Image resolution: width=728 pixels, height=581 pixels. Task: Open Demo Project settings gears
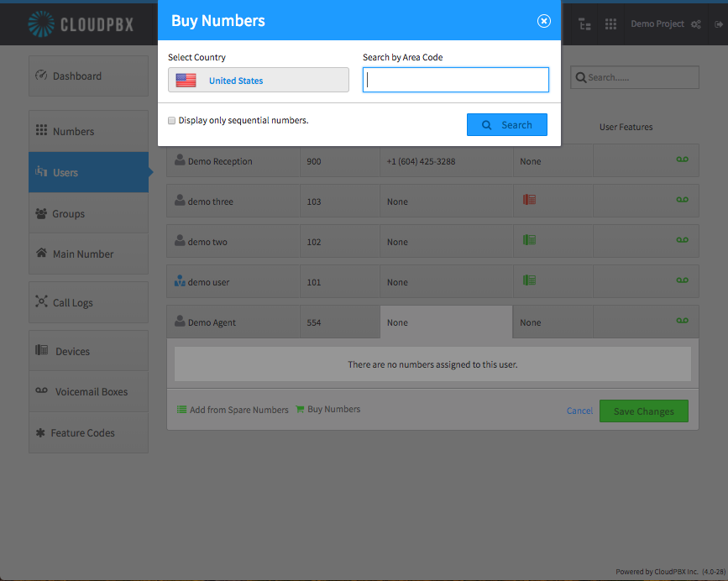pos(695,24)
